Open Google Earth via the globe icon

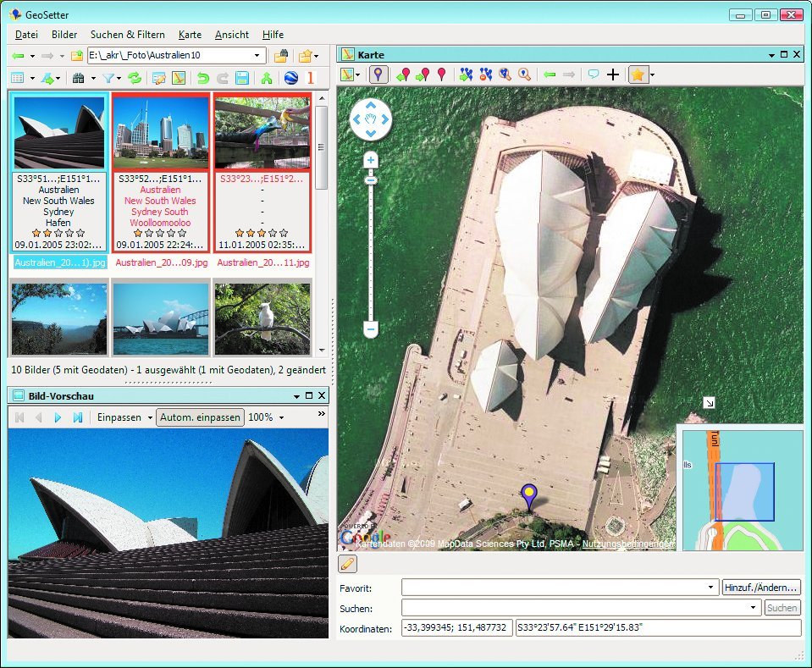(291, 78)
